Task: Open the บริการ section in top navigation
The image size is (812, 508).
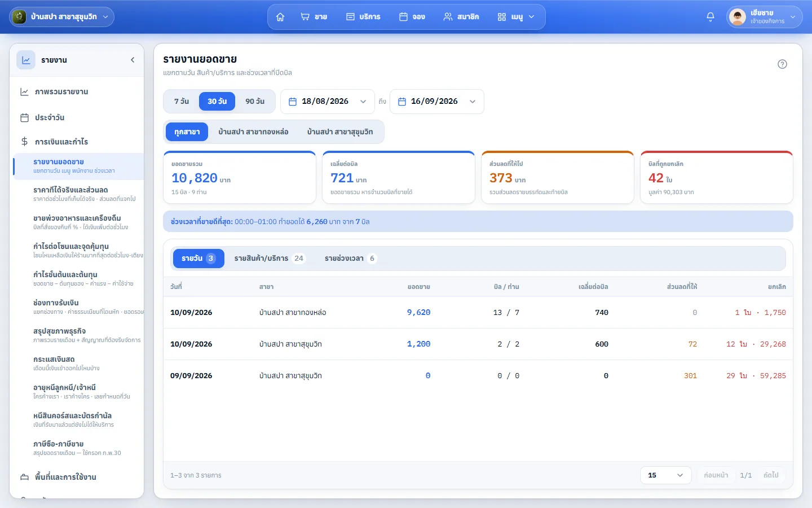Action: (x=363, y=17)
